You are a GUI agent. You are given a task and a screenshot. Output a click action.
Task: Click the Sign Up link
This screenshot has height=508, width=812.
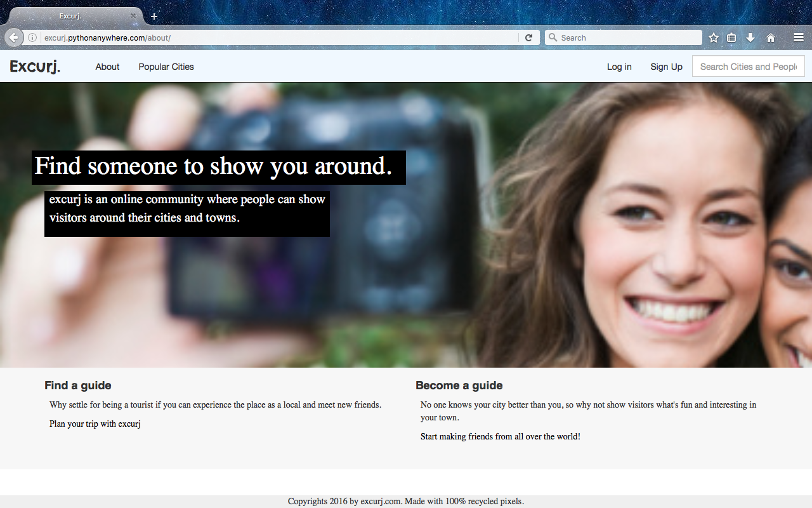(666, 67)
